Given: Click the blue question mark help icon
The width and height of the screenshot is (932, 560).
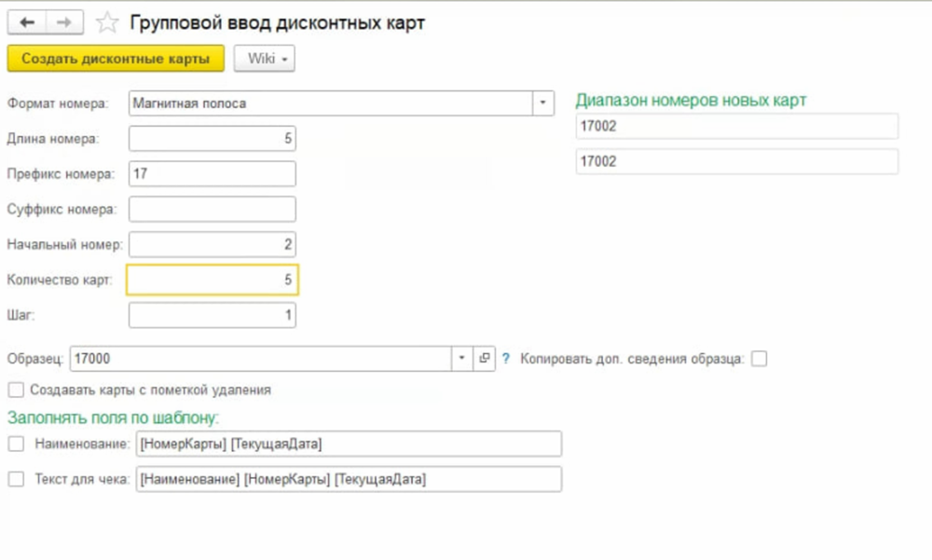Looking at the screenshot, I should point(506,358).
